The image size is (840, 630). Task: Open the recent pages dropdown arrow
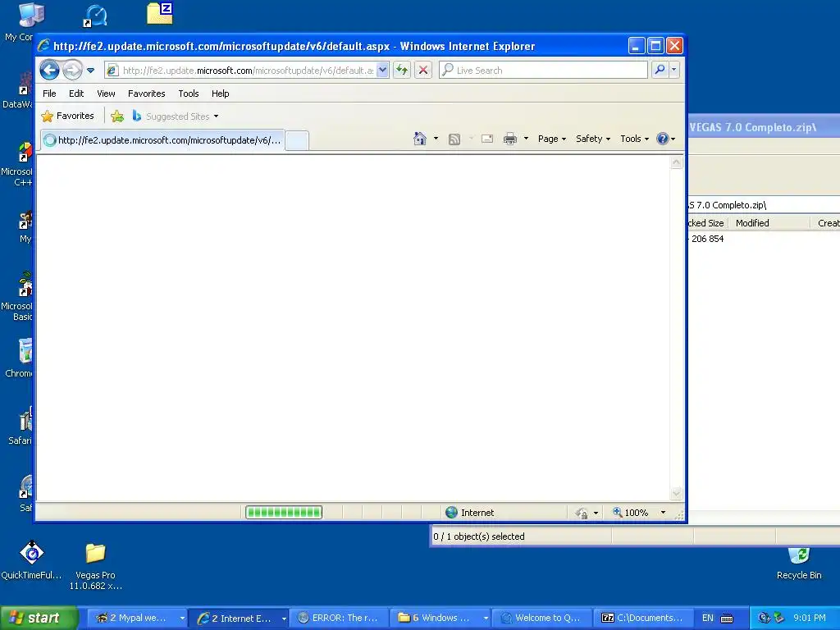tap(90, 71)
